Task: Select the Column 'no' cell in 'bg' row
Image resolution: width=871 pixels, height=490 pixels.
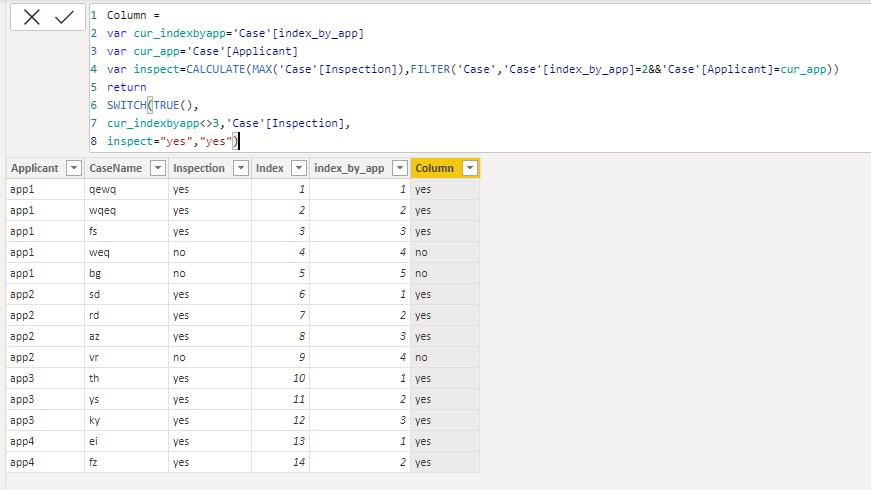Action: point(445,273)
